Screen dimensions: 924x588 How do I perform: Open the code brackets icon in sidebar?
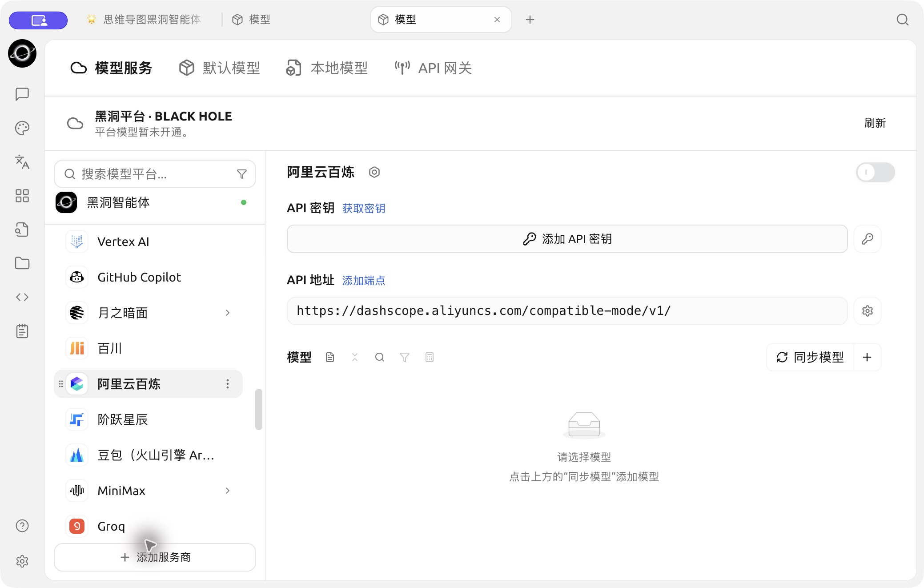(22, 297)
